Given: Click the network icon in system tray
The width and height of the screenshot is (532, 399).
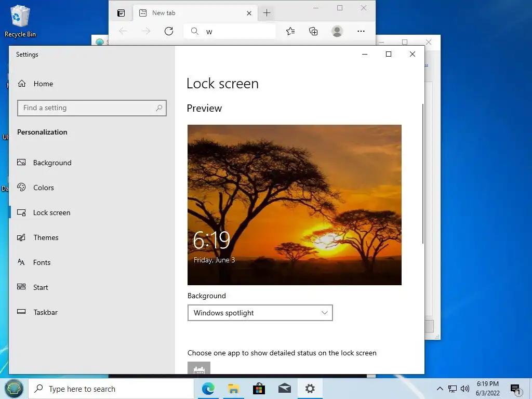Looking at the screenshot, I should tap(453, 389).
